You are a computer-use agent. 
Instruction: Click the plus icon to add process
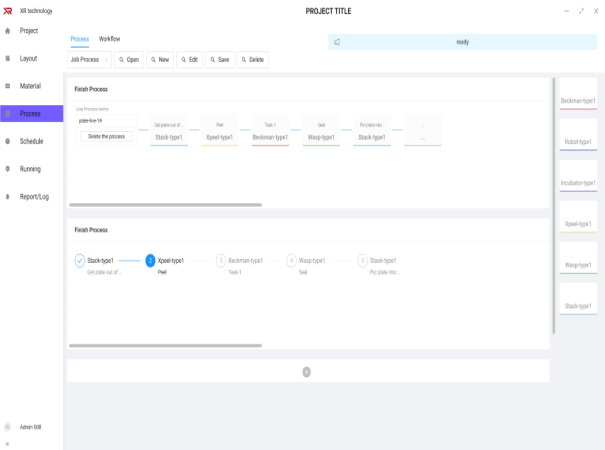306,371
